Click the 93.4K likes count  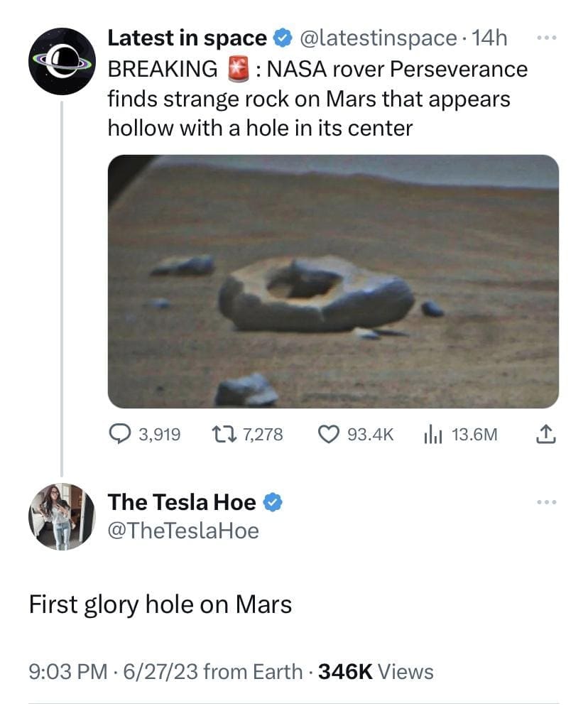click(x=370, y=434)
